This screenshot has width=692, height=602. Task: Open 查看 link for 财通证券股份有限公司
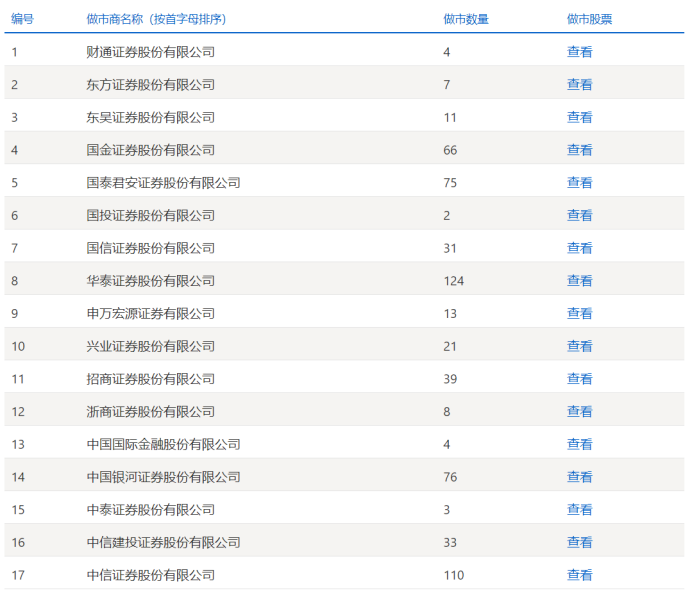[579, 52]
